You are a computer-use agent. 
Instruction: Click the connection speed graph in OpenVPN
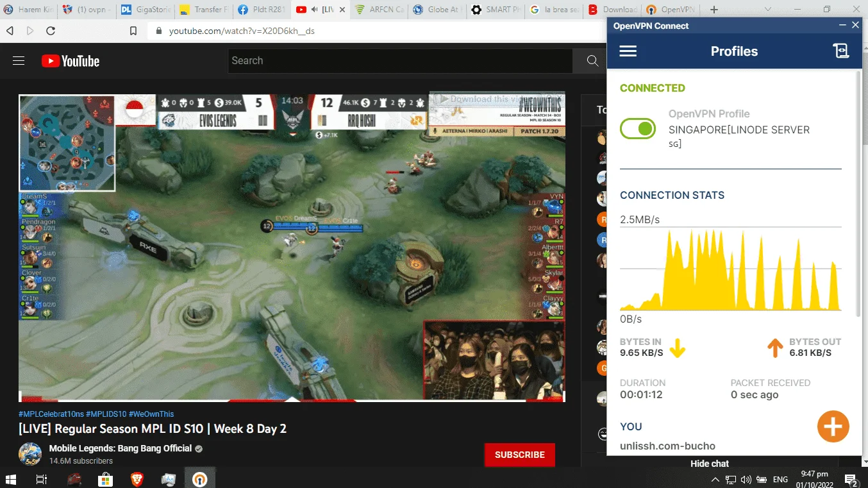pyautogui.click(x=730, y=269)
